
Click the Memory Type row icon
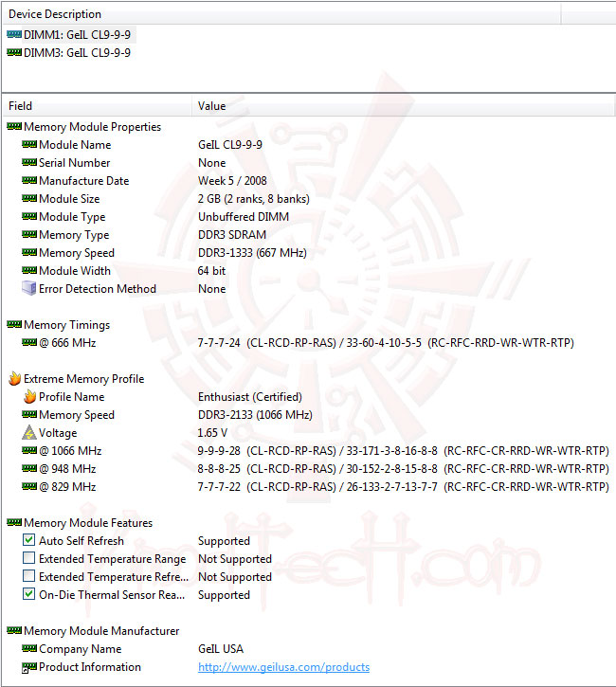(29, 234)
